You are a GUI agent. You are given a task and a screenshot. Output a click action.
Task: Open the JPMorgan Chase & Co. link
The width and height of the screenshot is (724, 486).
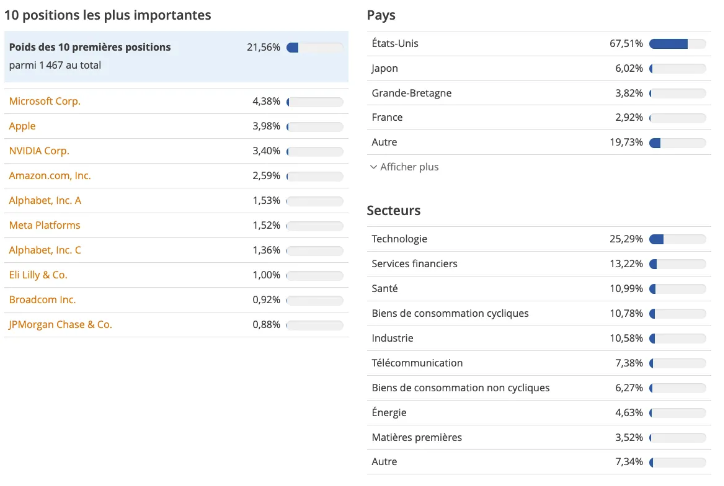[60, 324]
